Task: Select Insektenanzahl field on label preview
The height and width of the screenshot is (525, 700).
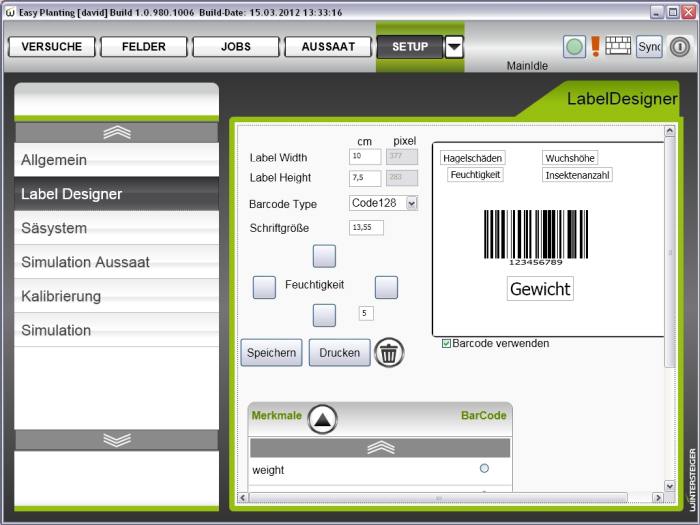Action: click(x=577, y=175)
